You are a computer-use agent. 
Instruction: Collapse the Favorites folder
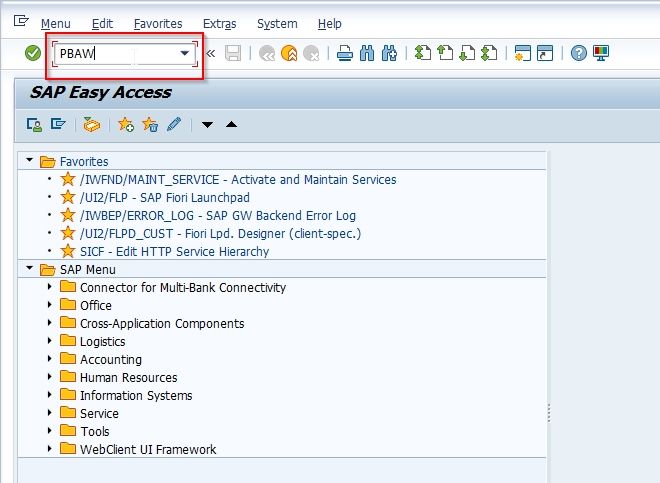[29, 160]
